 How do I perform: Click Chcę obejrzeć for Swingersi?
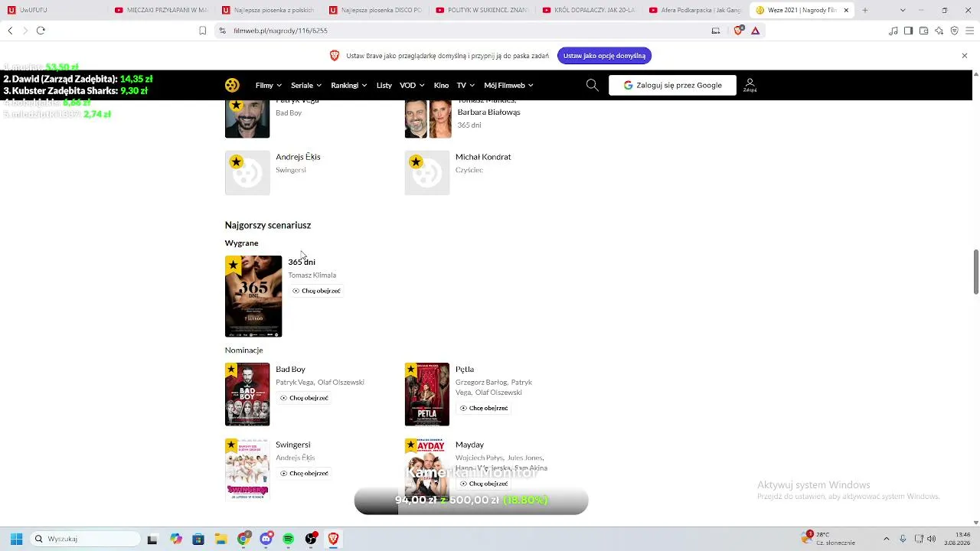pyautogui.click(x=304, y=473)
